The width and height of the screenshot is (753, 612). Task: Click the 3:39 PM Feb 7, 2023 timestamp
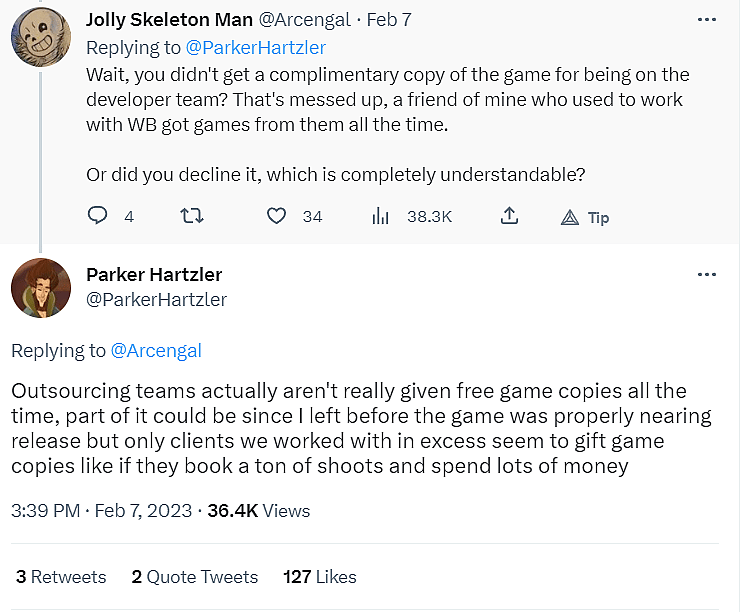(101, 510)
